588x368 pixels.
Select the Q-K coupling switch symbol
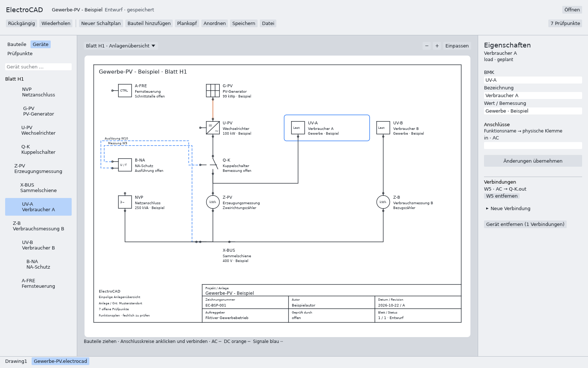pos(213,165)
